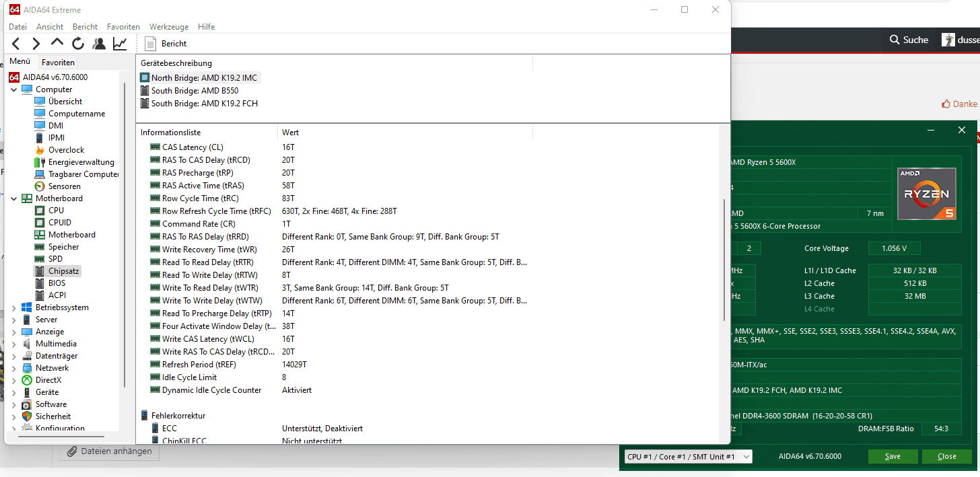The image size is (980, 477).
Task: Click the navigation tree vertical scrollbar
Action: (125, 235)
